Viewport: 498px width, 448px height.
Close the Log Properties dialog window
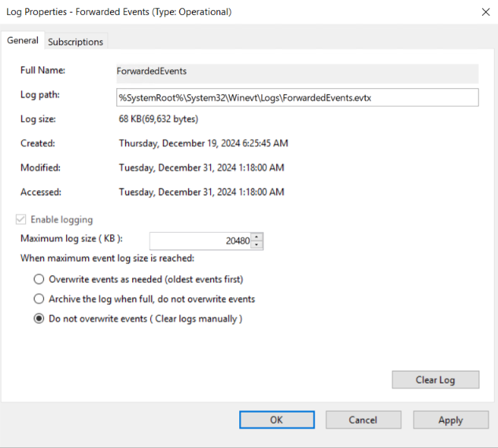point(481,12)
